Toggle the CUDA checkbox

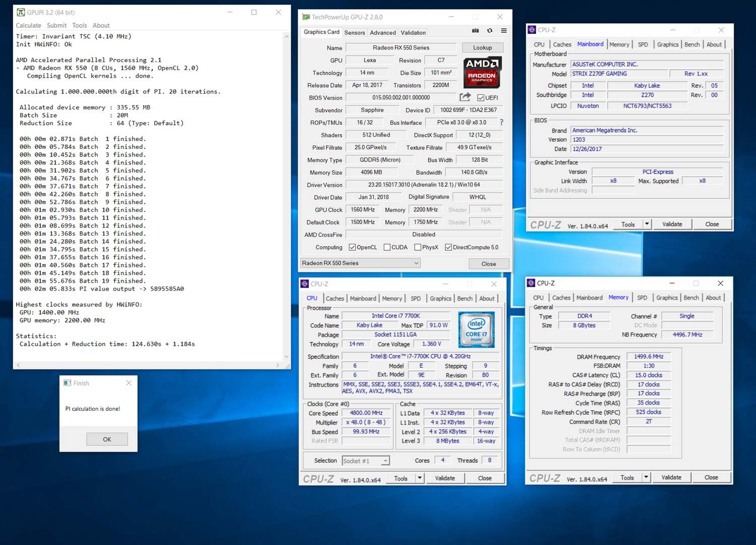click(x=387, y=247)
